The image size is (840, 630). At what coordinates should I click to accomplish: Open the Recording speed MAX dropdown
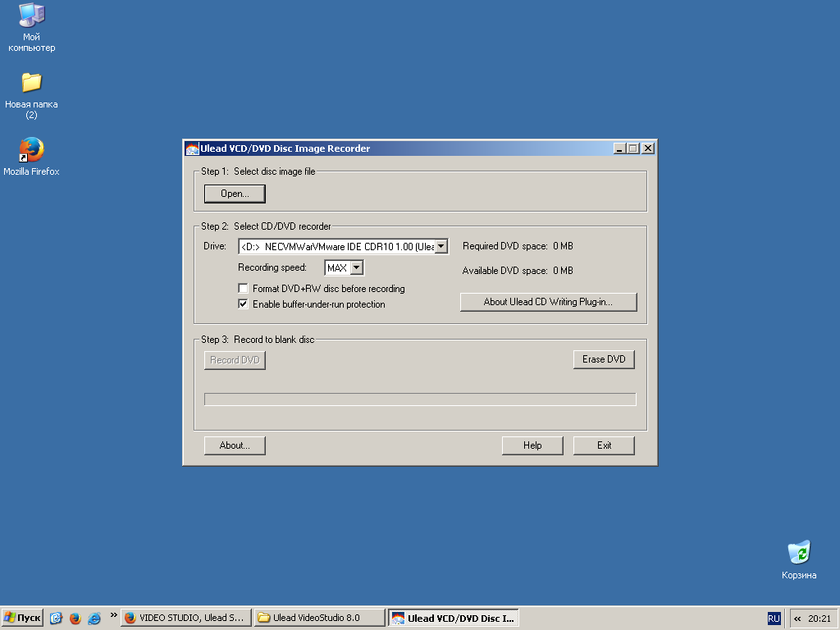pos(356,267)
